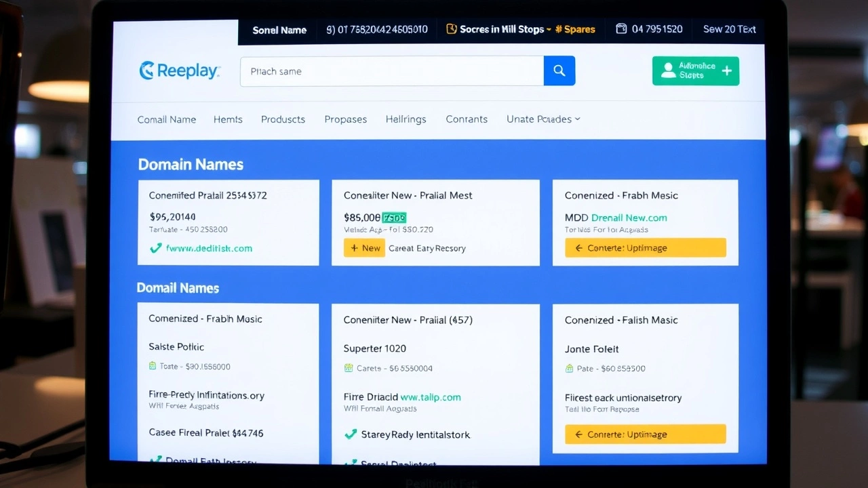Toggle the checkmark beside StareyRady lentitalstork
The image size is (868, 488).
click(x=351, y=434)
